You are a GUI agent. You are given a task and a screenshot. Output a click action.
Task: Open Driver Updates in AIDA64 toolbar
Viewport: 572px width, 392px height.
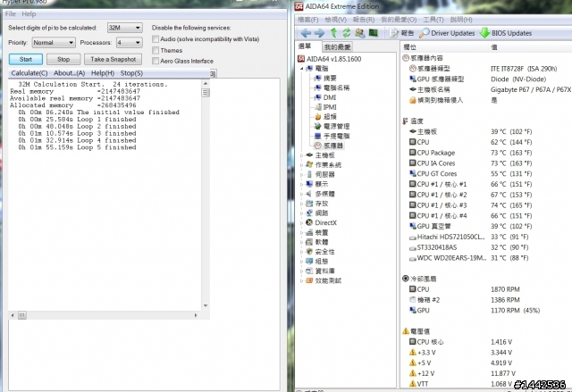pyautogui.click(x=447, y=33)
